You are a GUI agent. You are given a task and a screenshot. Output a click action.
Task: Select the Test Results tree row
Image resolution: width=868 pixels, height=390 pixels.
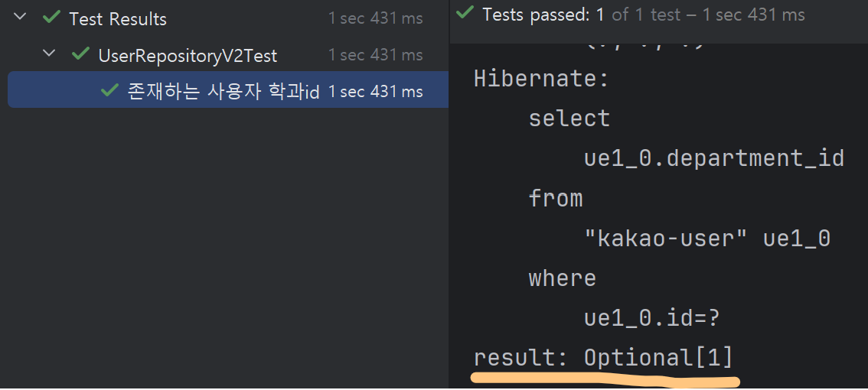point(118,18)
